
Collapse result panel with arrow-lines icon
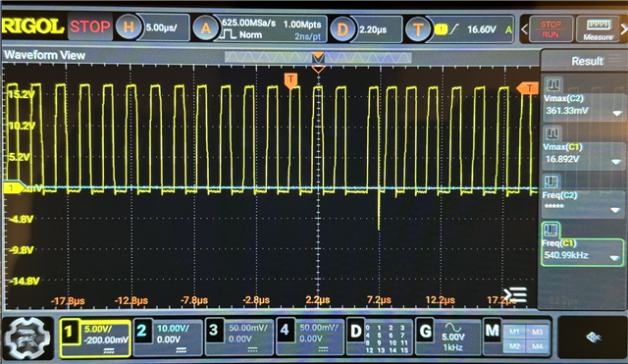click(x=516, y=295)
